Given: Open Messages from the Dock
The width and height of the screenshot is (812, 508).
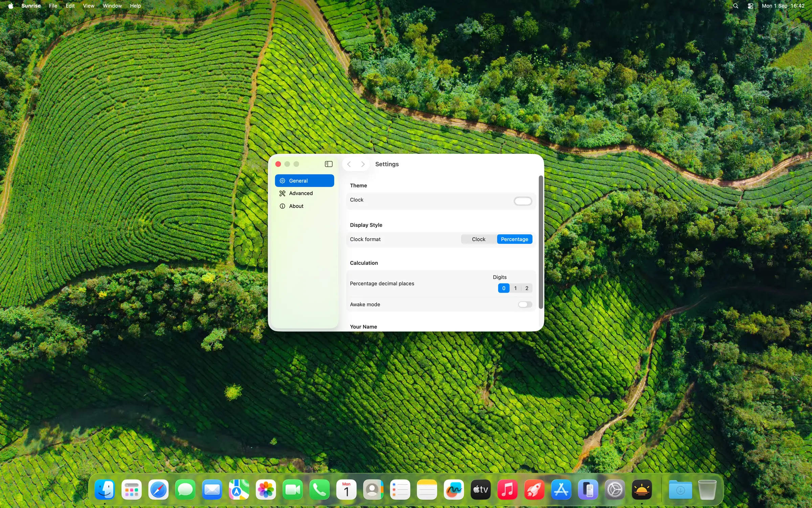Looking at the screenshot, I should [x=185, y=489].
